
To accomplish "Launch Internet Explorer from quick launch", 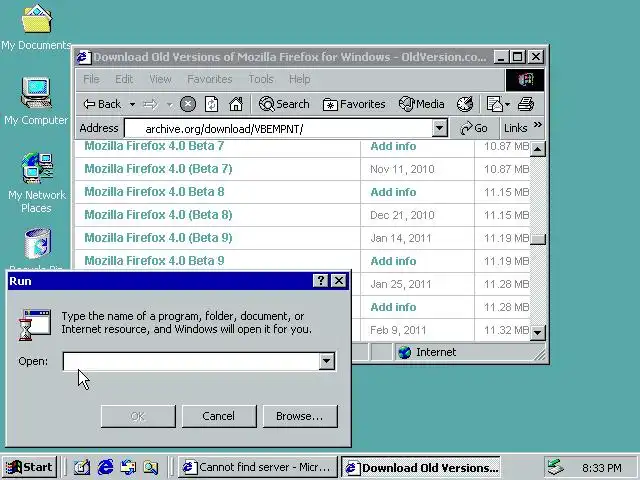I will click(105, 467).
